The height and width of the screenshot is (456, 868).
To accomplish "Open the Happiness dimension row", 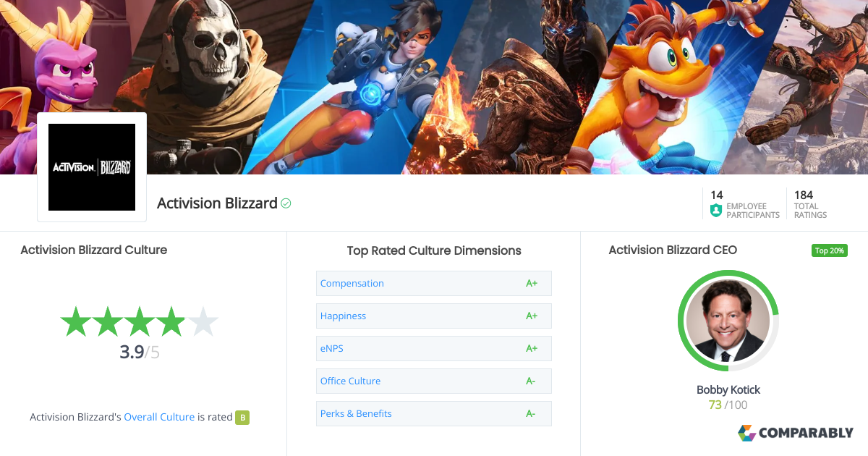I will tap(434, 316).
